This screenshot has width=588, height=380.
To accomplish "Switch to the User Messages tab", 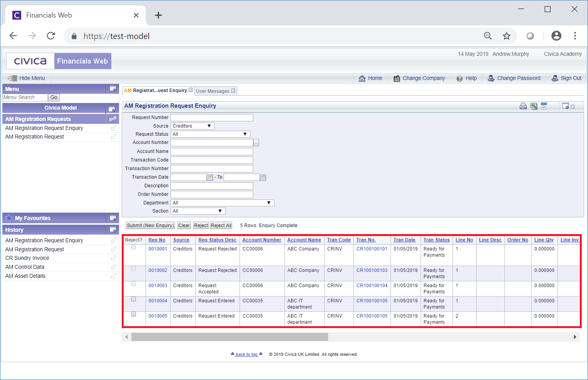I will 213,91.
